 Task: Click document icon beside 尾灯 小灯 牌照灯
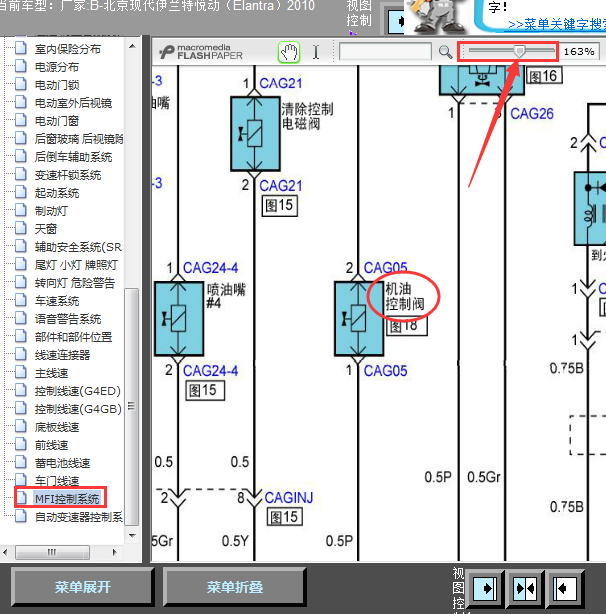click(20, 264)
